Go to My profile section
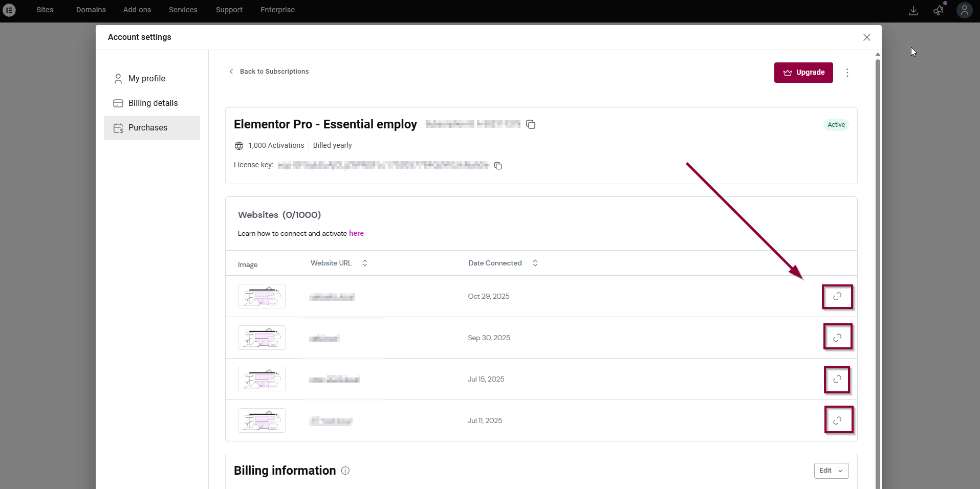 tap(147, 79)
